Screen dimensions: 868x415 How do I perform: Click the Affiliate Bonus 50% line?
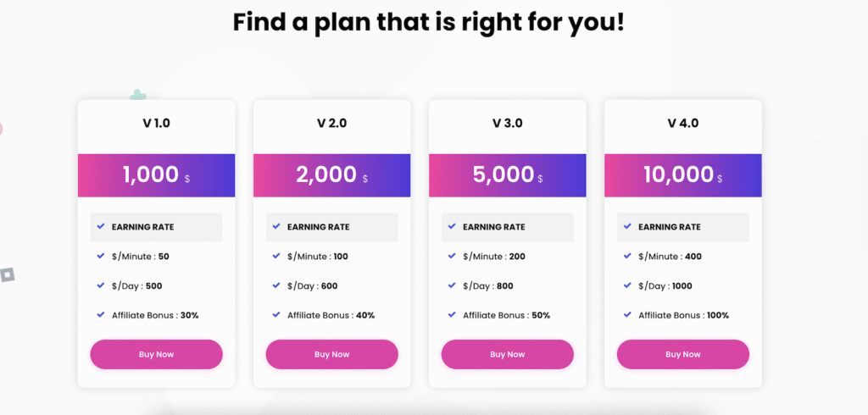pos(507,315)
